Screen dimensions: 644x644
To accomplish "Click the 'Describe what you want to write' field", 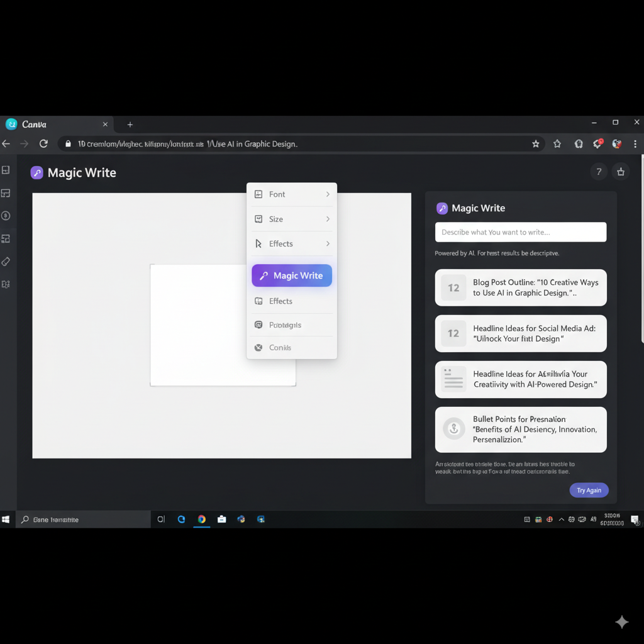I will [x=521, y=232].
